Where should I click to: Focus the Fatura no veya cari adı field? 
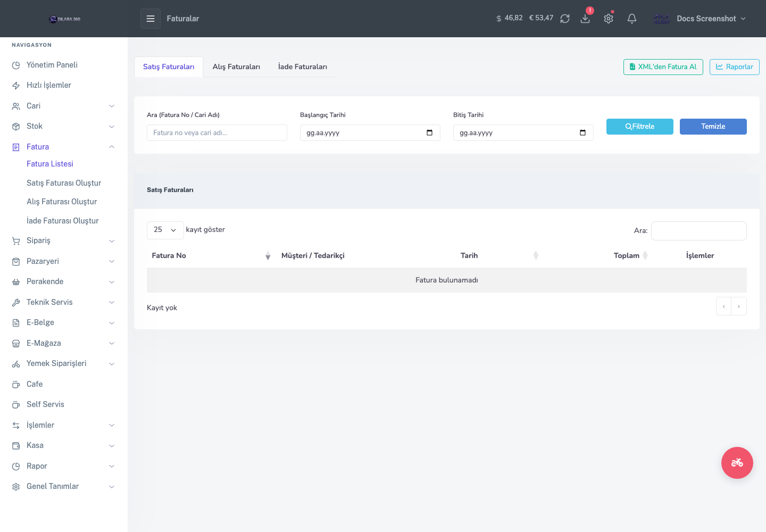pyautogui.click(x=217, y=133)
